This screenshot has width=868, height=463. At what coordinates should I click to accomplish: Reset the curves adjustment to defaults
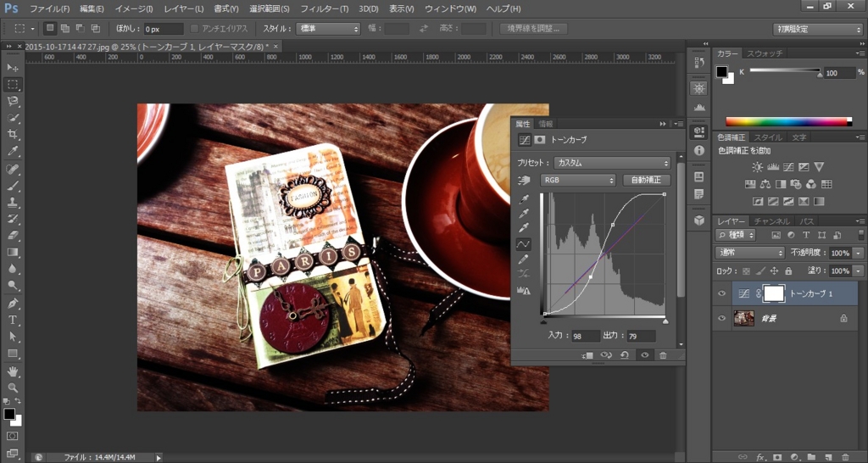(625, 355)
